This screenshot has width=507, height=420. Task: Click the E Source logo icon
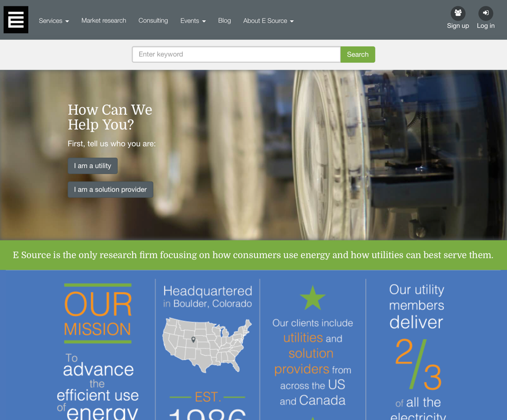click(x=16, y=20)
